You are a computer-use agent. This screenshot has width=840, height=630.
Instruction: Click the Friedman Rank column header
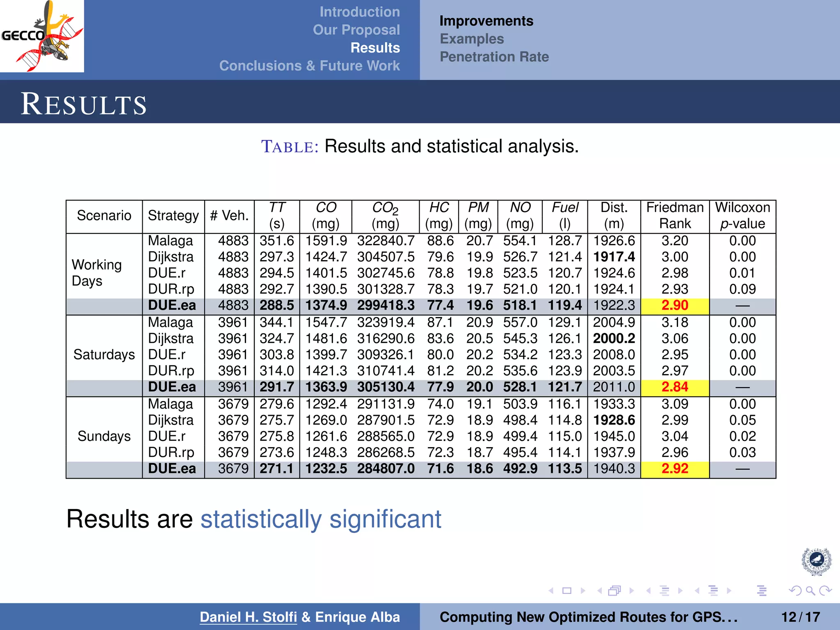click(675, 215)
